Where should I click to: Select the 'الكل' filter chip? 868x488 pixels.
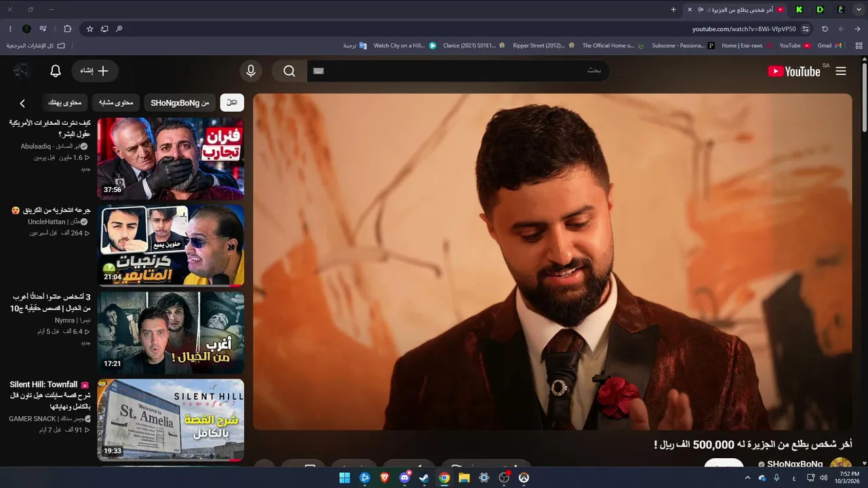pos(232,103)
